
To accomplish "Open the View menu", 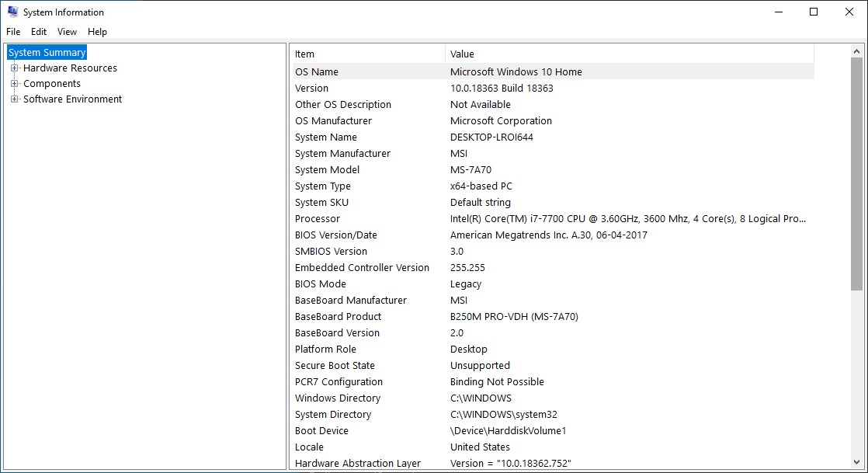I will coord(67,32).
